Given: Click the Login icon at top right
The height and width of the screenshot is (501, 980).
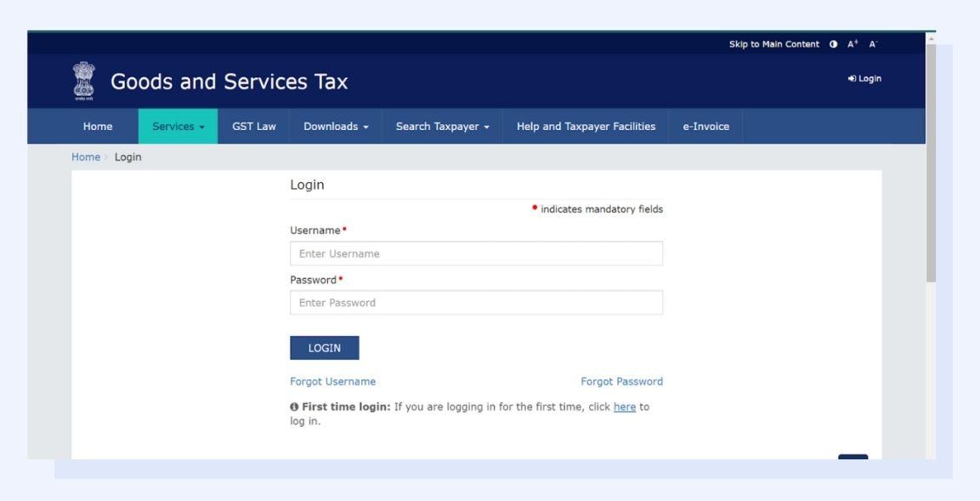Looking at the screenshot, I should tap(864, 78).
